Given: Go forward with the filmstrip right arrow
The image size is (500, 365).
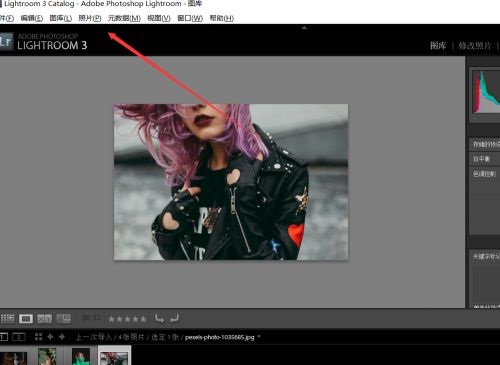Looking at the screenshot, I should pyautogui.click(x=62, y=337).
